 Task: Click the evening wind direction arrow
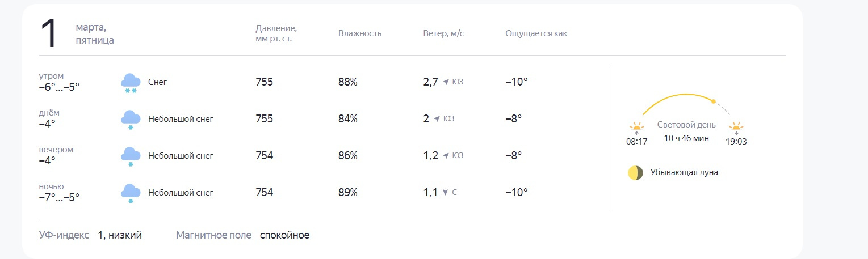446,156
